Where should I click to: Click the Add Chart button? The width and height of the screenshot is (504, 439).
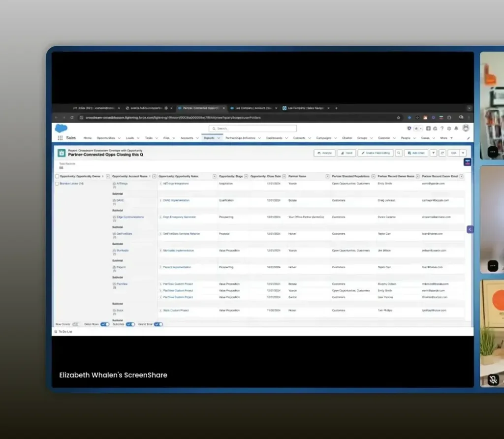tap(416, 153)
